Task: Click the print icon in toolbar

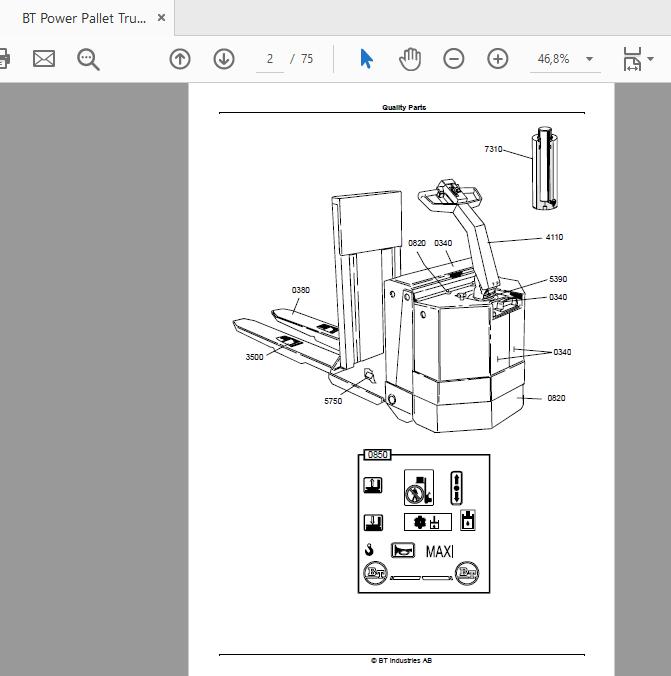Action: [4, 59]
